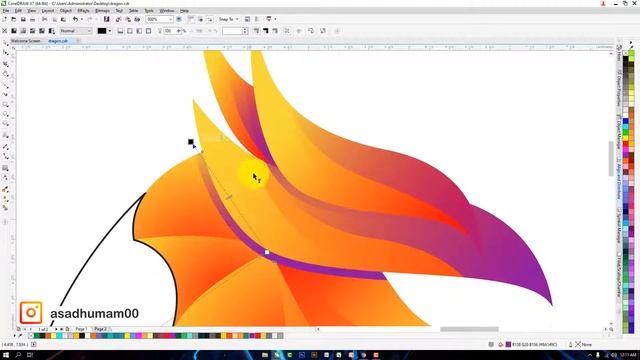The height and width of the screenshot is (360, 640).
Task: Click the node transparency slider button
Action: 178,31
